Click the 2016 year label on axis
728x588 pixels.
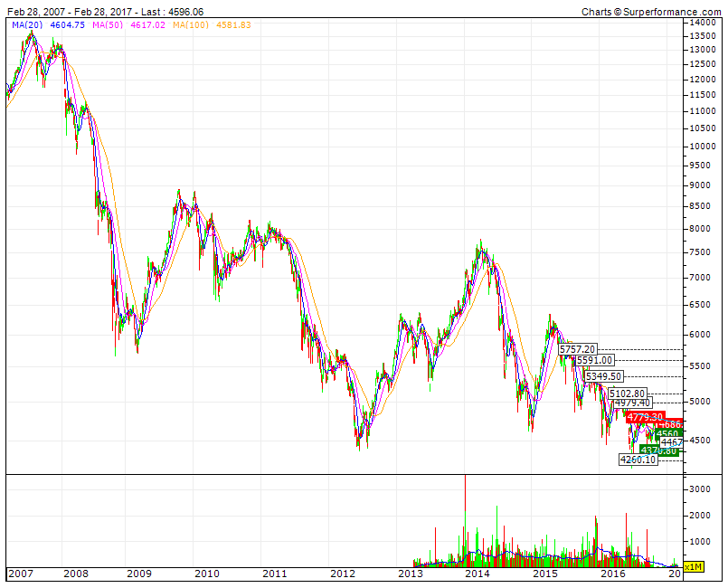tap(613, 574)
